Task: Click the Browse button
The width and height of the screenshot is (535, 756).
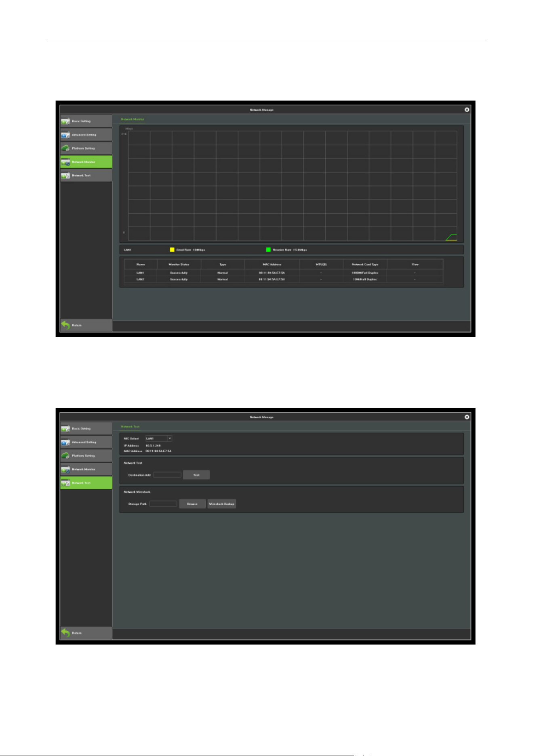Action: tap(192, 504)
